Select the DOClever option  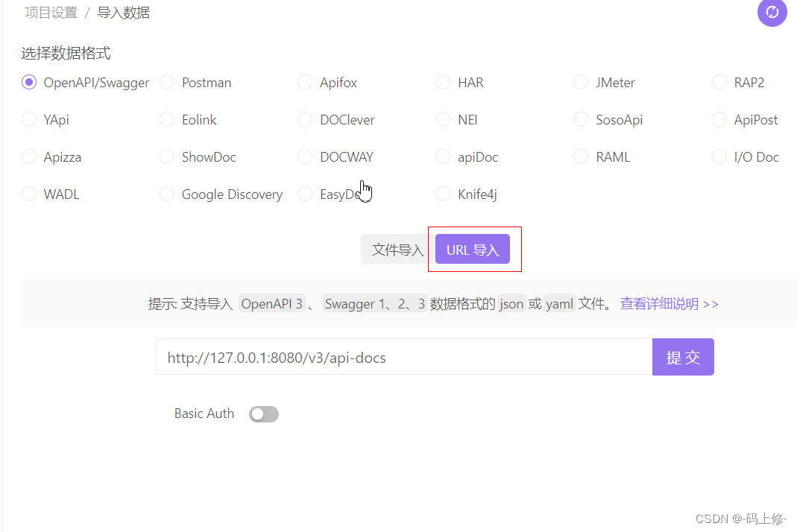click(305, 119)
